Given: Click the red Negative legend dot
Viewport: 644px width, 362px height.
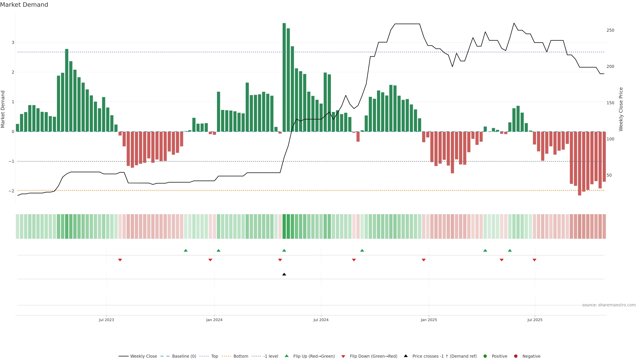Looking at the screenshot, I should 516,356.
